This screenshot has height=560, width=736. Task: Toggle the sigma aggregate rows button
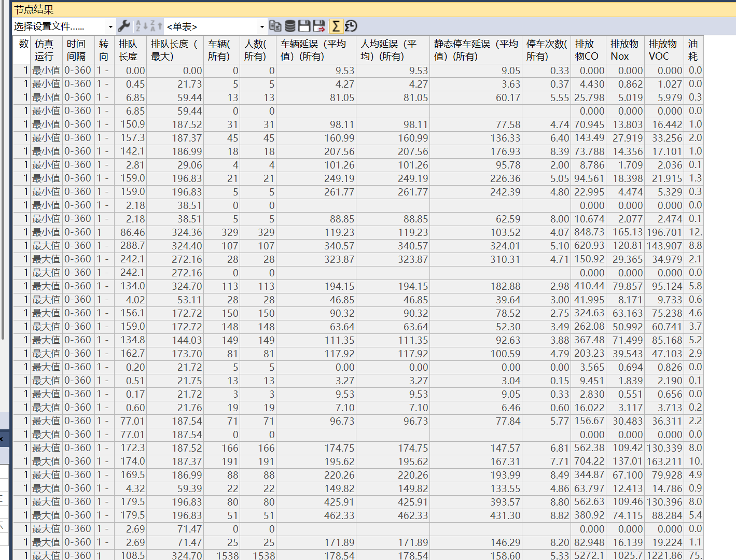tap(336, 26)
